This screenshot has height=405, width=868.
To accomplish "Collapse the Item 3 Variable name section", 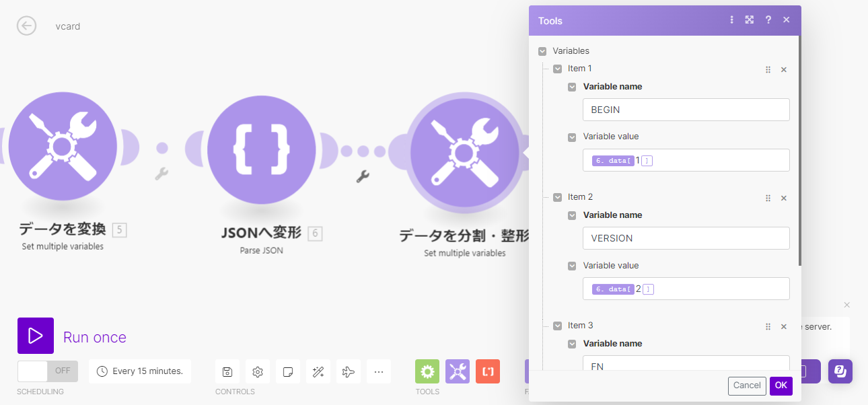I will (572, 343).
